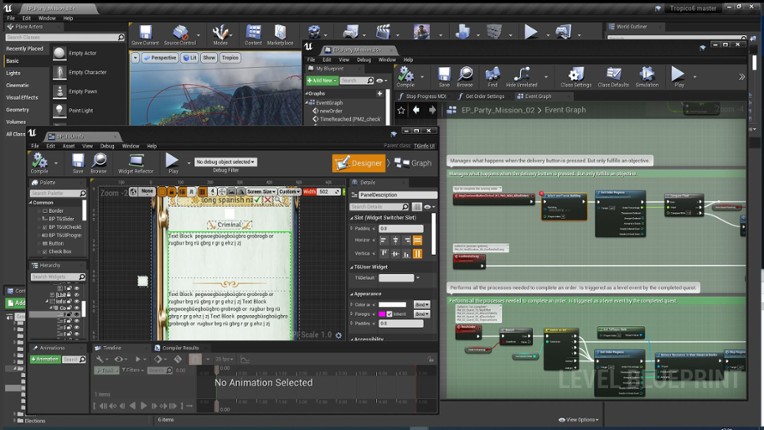This screenshot has height=430, width=764.
Task: Expand the Add New dropdown in My Blueprint
Action: point(322,80)
